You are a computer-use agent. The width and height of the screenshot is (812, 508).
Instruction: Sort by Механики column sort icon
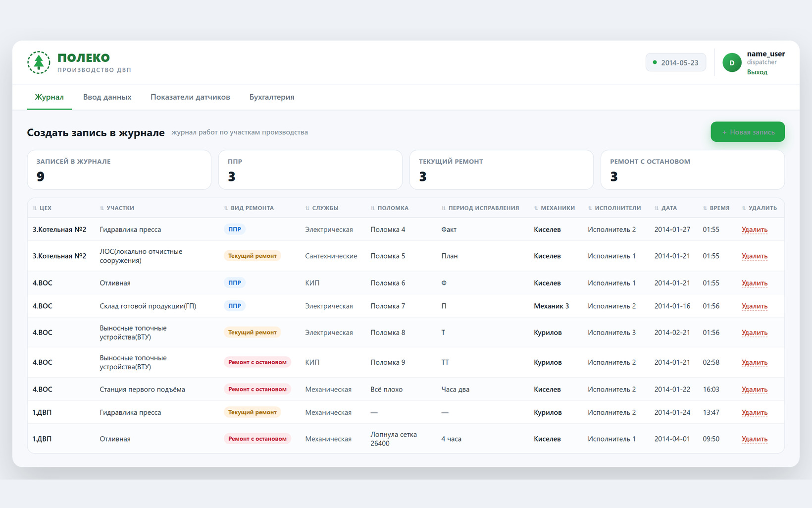point(536,208)
